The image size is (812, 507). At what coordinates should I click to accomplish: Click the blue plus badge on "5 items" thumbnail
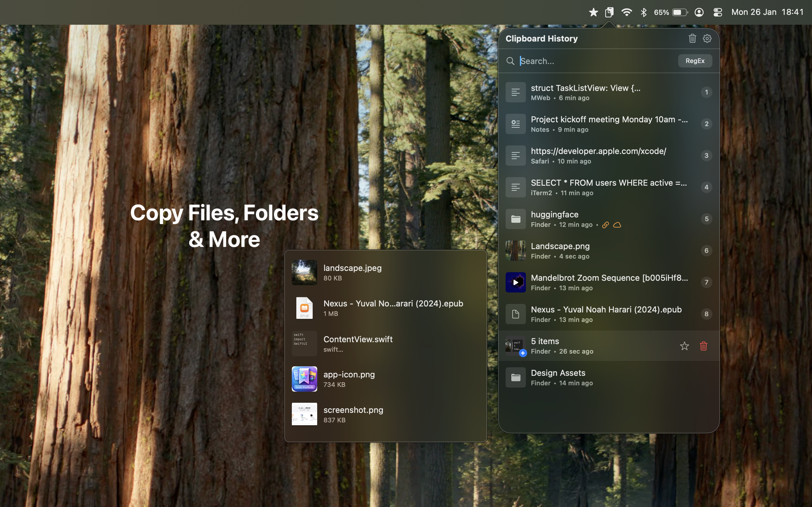click(522, 354)
